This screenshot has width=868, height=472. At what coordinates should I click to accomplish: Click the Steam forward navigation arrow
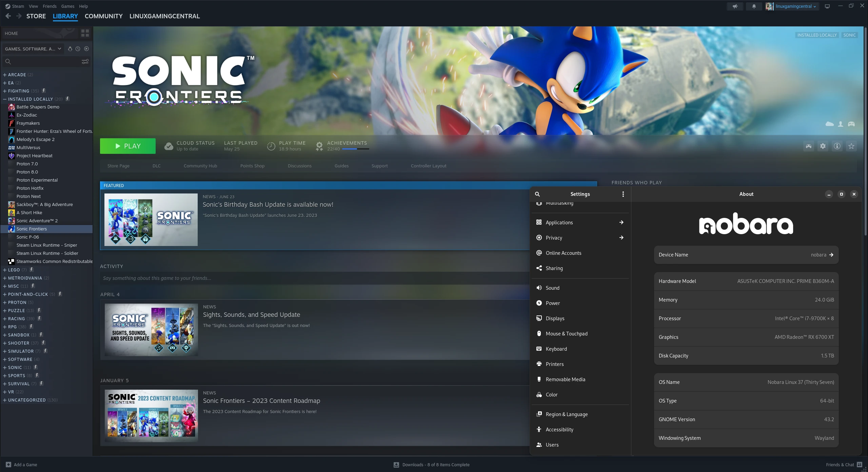pos(19,16)
